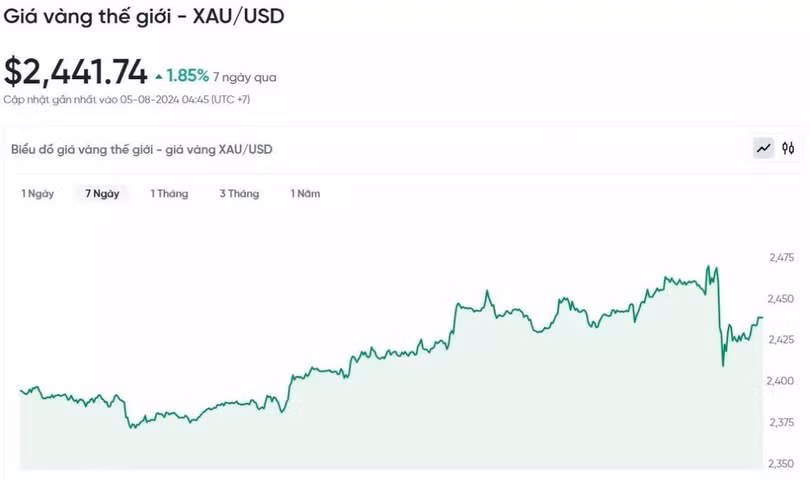Select the 7 Ngày time range
The image size is (810, 480).
point(102,194)
